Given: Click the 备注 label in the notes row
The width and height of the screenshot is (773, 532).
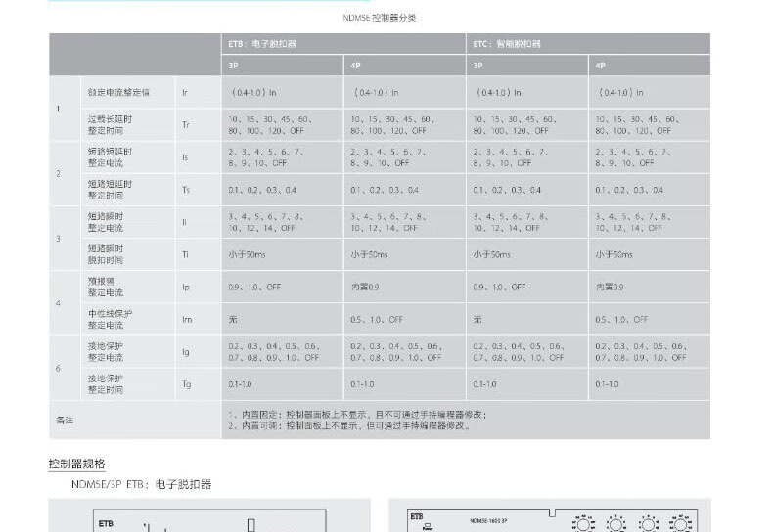Looking at the screenshot, I should click(65, 420).
